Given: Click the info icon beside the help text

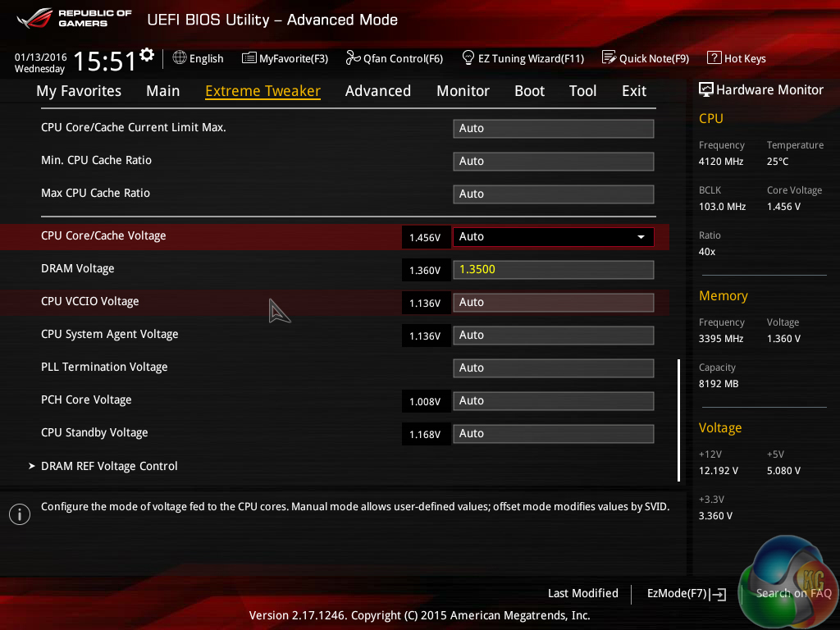Looking at the screenshot, I should 20,514.
